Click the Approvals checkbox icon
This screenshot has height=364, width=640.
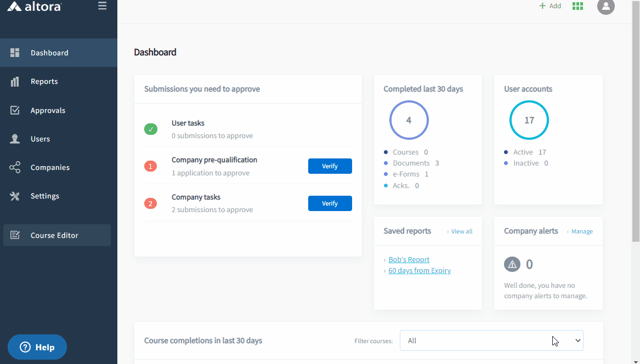[x=15, y=110]
